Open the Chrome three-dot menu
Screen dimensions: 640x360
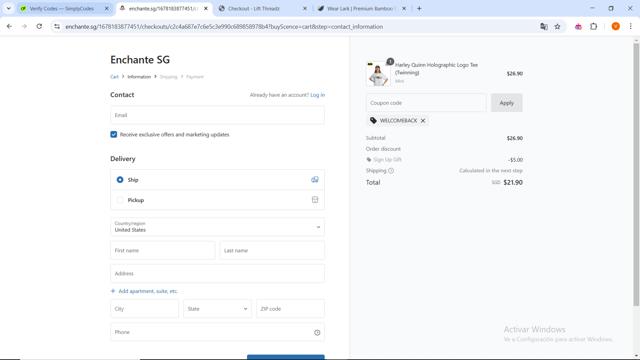(x=631, y=27)
